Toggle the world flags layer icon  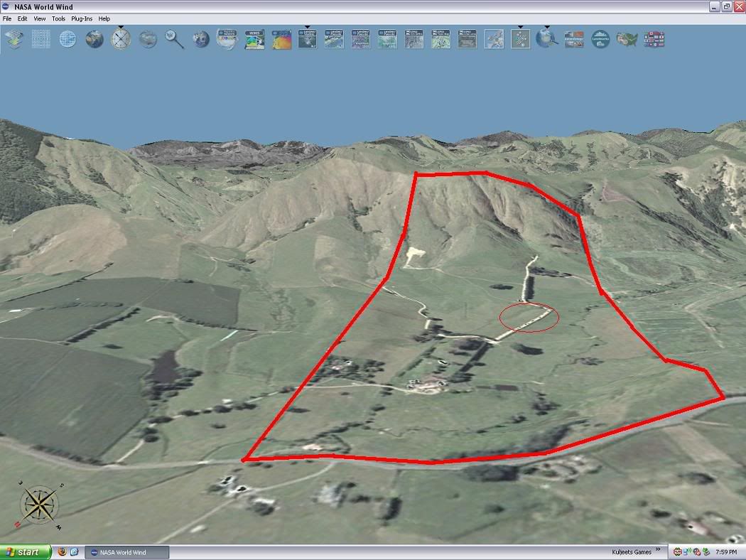point(654,38)
